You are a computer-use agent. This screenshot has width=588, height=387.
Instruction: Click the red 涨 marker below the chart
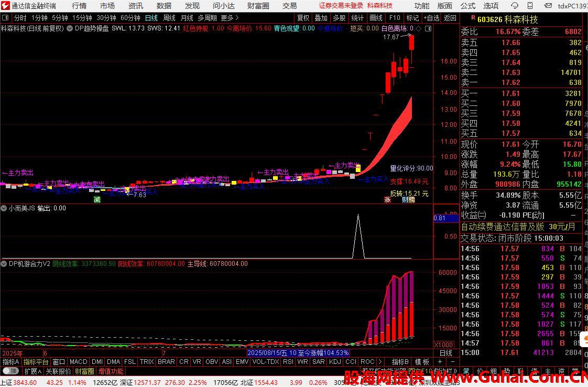coord(387,200)
